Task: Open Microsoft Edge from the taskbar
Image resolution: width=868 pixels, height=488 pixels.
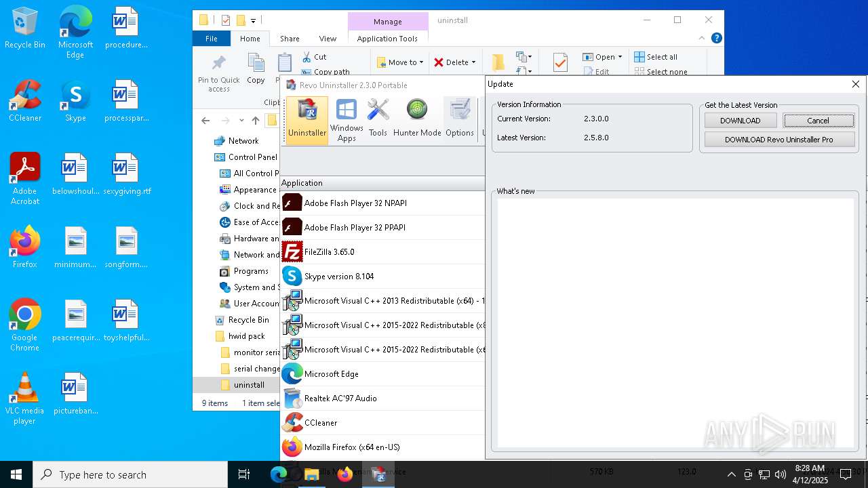Action: (279, 474)
